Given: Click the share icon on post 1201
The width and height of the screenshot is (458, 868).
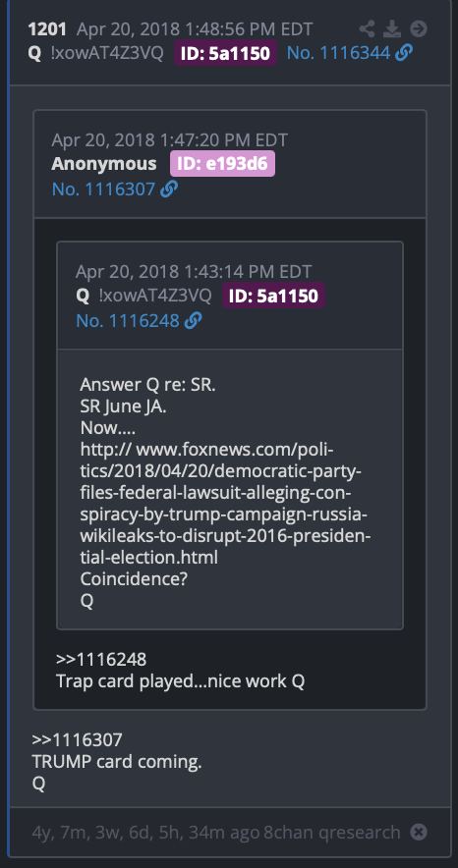Looking at the screenshot, I should (x=367, y=28).
